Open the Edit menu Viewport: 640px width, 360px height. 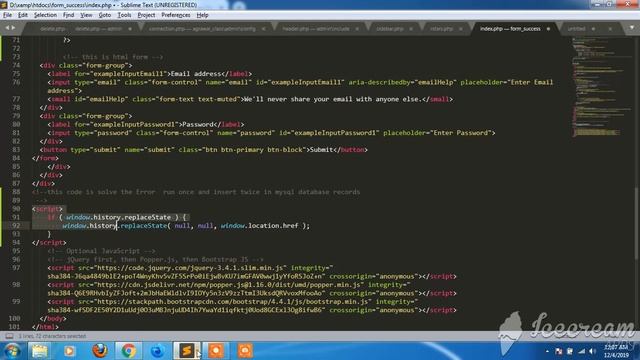[x=23, y=15]
